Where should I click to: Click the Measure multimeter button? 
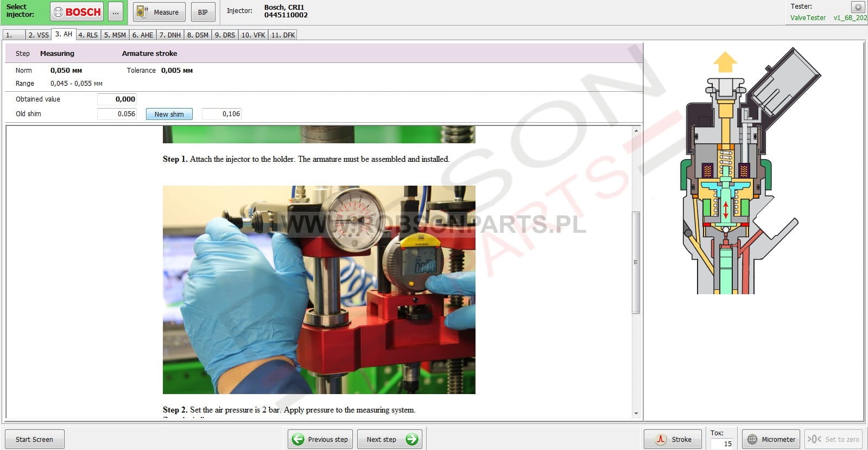point(159,12)
